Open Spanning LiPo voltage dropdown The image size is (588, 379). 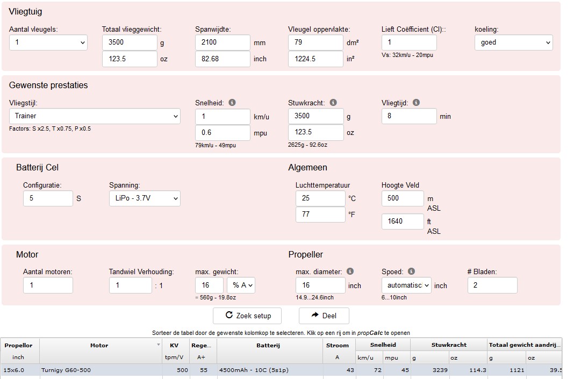click(145, 198)
